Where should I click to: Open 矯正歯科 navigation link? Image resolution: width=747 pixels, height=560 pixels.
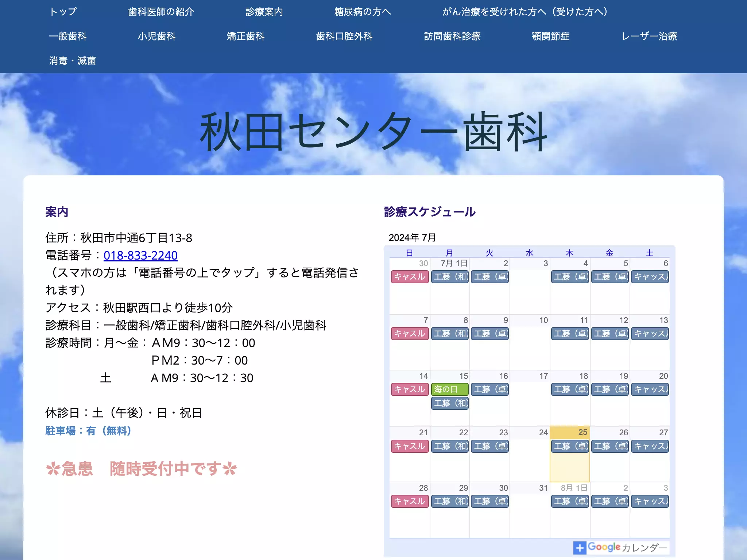tap(246, 36)
